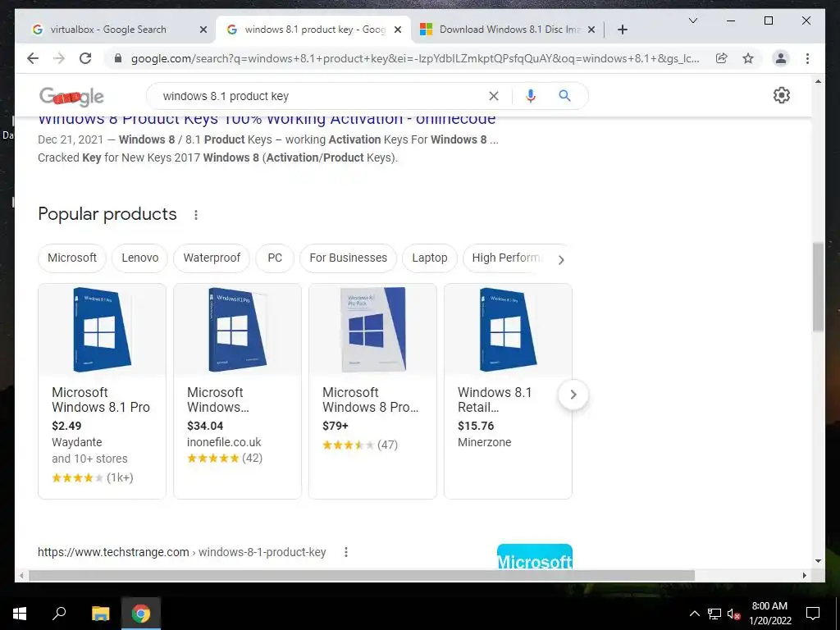This screenshot has width=840, height=630.
Task: Close the virtualbox Google Search tab
Action: tap(203, 30)
